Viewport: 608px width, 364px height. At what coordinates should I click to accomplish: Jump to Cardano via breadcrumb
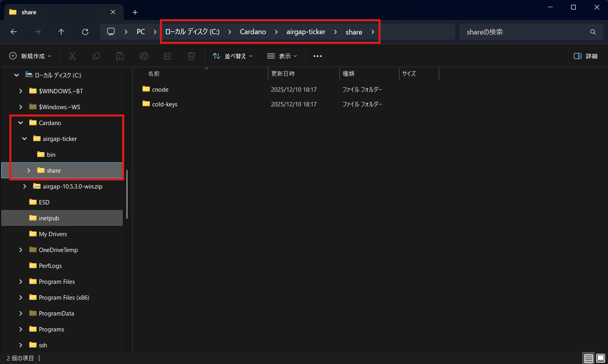pos(253,32)
